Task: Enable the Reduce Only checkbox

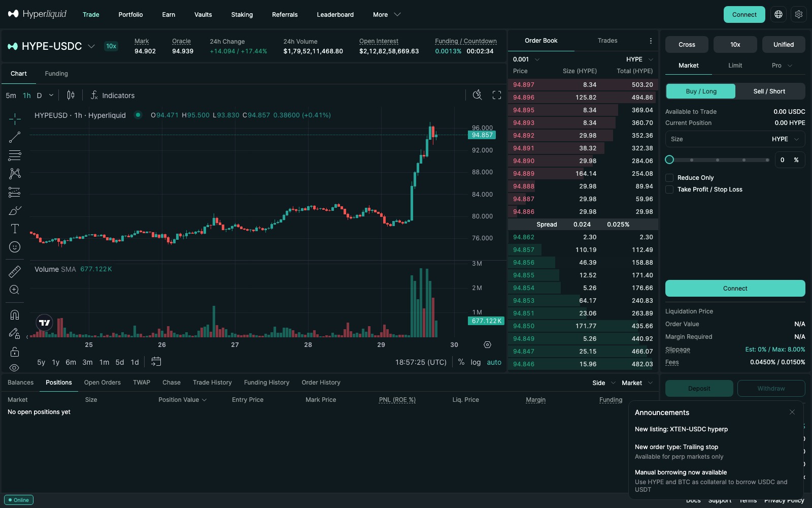Action: [x=669, y=178]
